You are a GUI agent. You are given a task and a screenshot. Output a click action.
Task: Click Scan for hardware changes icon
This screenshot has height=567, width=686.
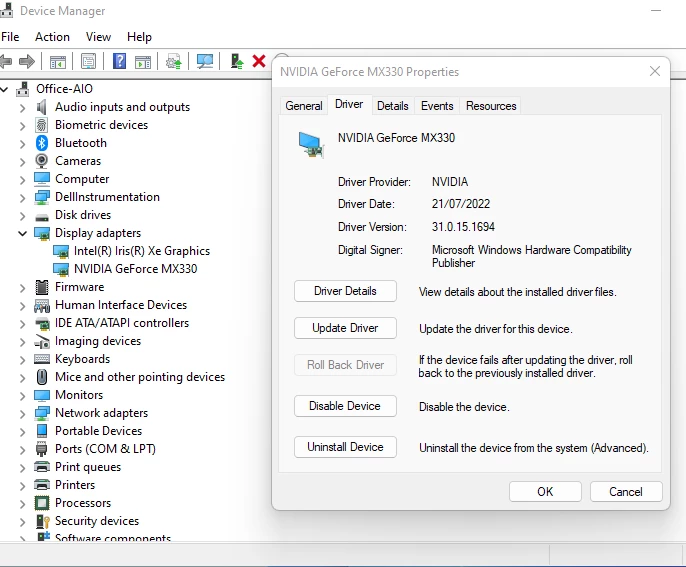click(205, 61)
